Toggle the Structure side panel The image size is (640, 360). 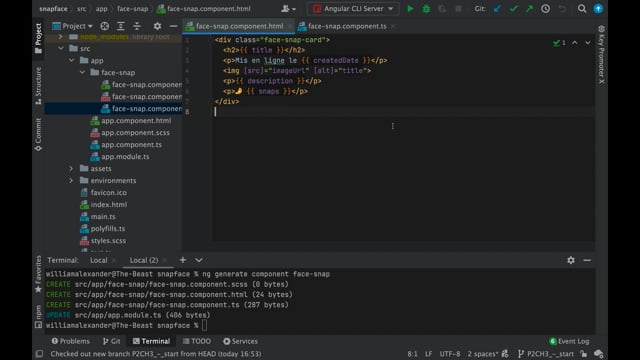[x=38, y=86]
